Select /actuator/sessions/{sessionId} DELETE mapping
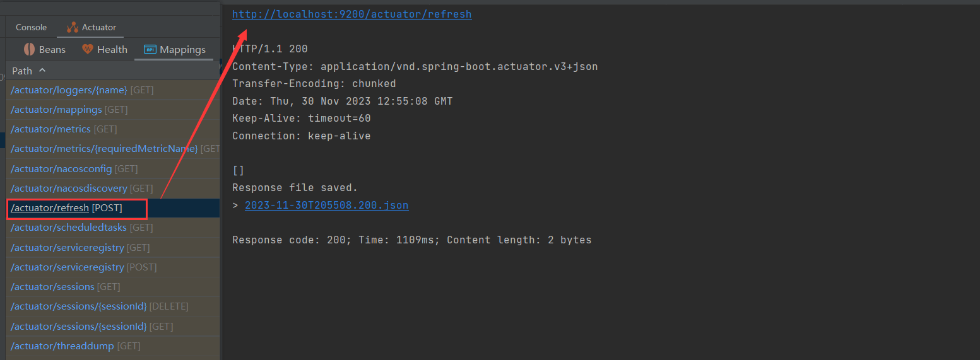This screenshot has width=980, height=360. pos(79,306)
